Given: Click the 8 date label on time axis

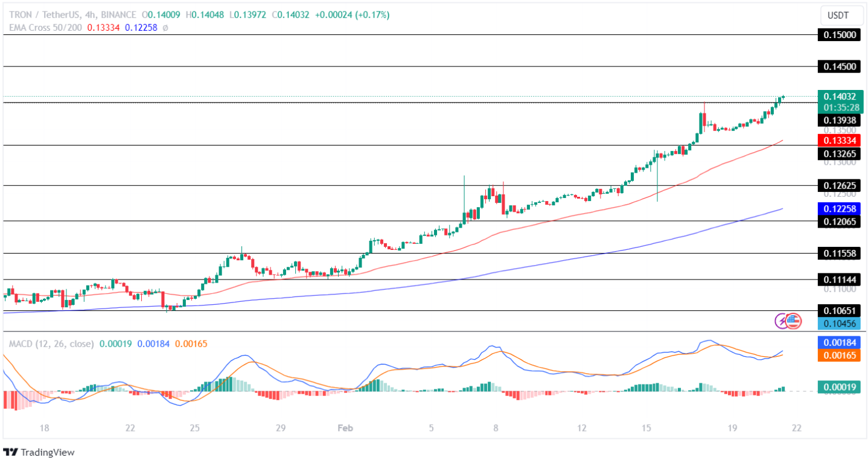Looking at the screenshot, I should coord(496,428).
